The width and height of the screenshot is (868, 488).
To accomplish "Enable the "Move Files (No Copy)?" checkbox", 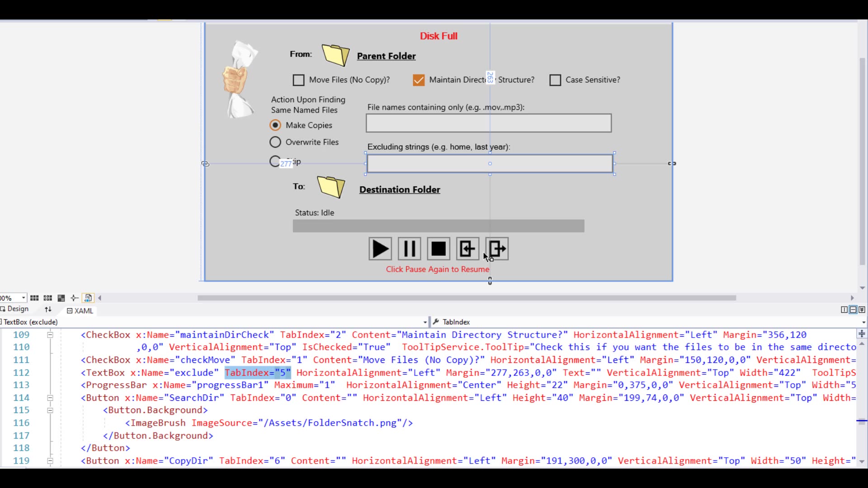I will point(299,80).
